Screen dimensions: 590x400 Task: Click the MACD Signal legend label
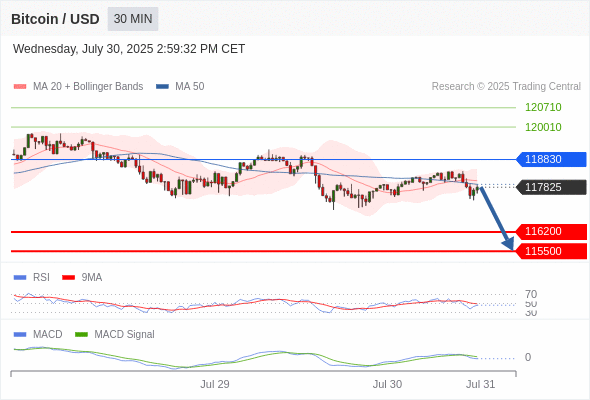[125, 335]
